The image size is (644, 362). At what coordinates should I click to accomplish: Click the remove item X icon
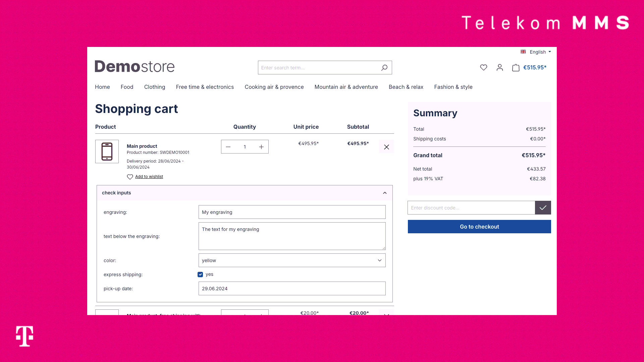pyautogui.click(x=386, y=147)
